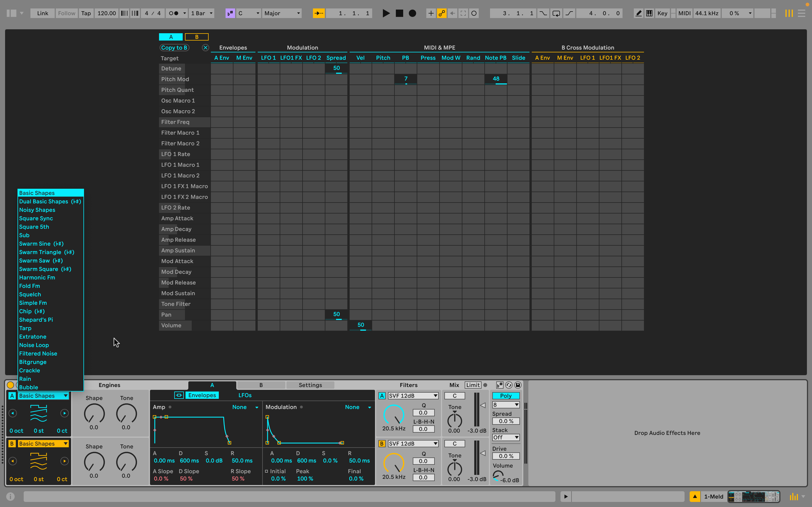
Task: Open filter A type SVF 12dB dropdown
Action: click(x=413, y=396)
